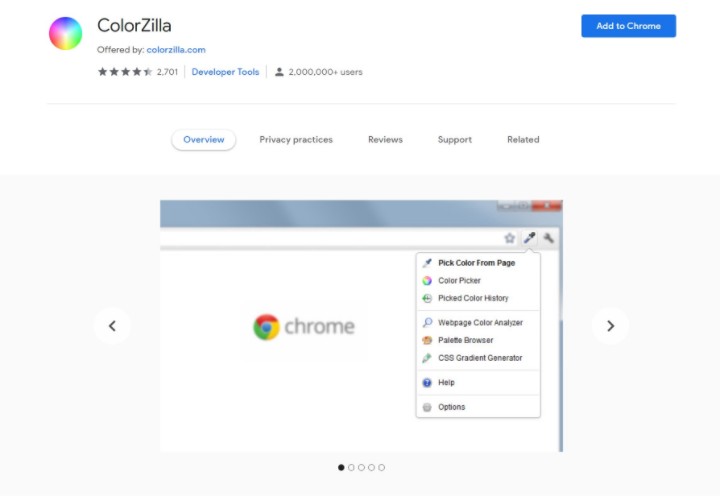Image resolution: width=720 pixels, height=499 pixels.
Task: Switch to the Reviews tab
Action: point(385,140)
